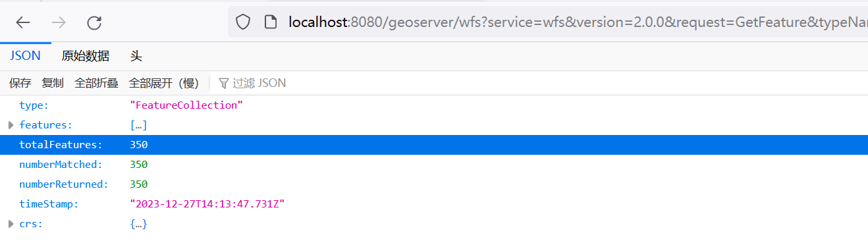Click the forward navigation arrow
The image size is (868, 245).
59,22
